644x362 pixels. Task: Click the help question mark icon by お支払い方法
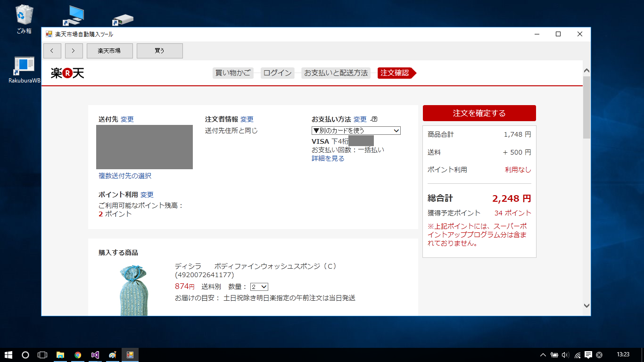(x=374, y=119)
